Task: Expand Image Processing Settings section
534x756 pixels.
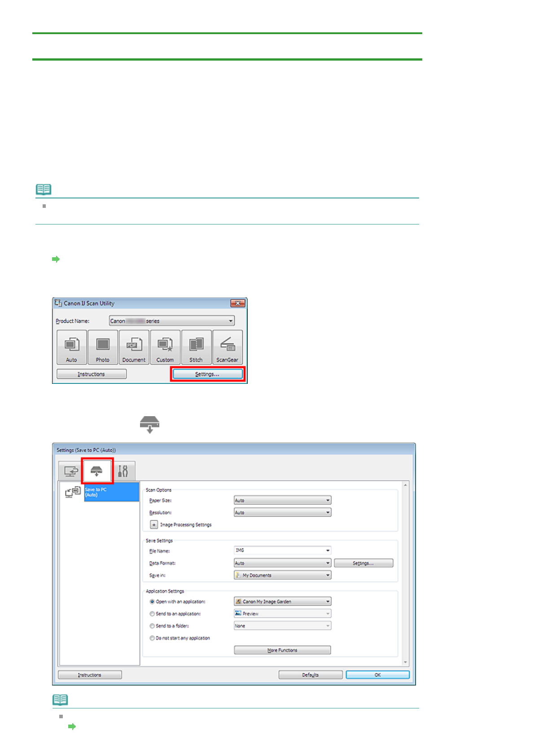Action: (x=154, y=524)
